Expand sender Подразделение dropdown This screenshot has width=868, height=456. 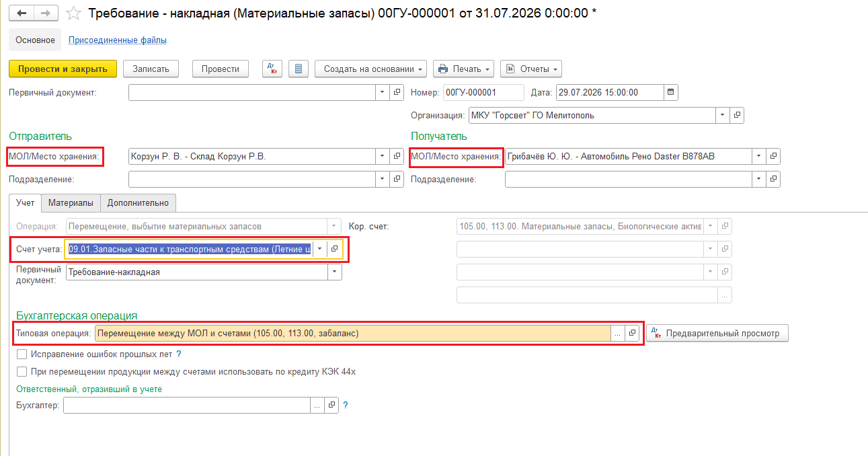point(383,179)
